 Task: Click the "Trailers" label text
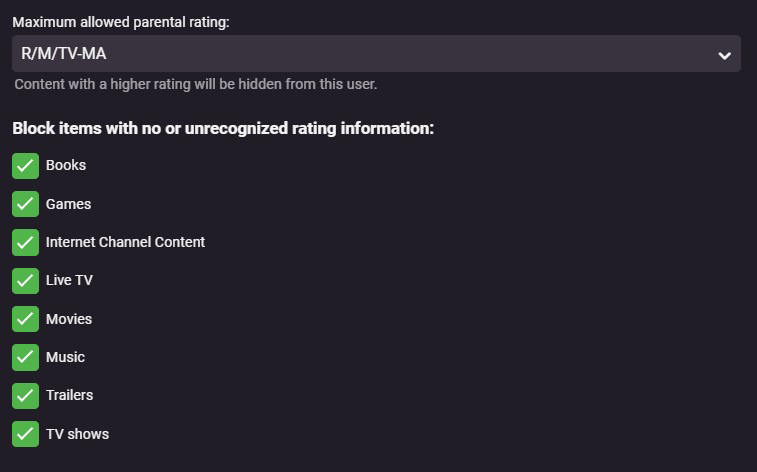click(69, 395)
